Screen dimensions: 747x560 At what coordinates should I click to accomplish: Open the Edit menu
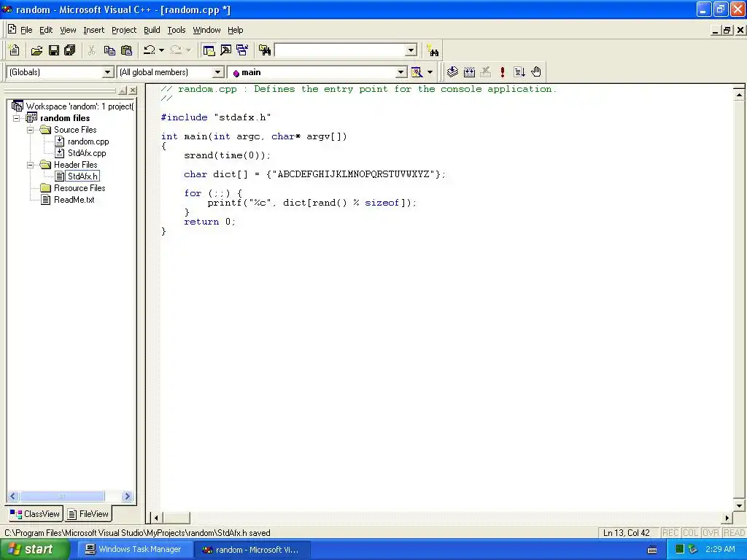click(x=46, y=30)
